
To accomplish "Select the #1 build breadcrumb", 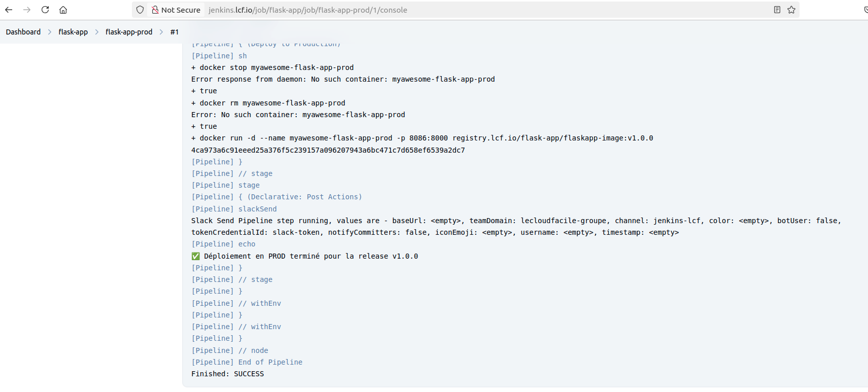I will click(175, 32).
